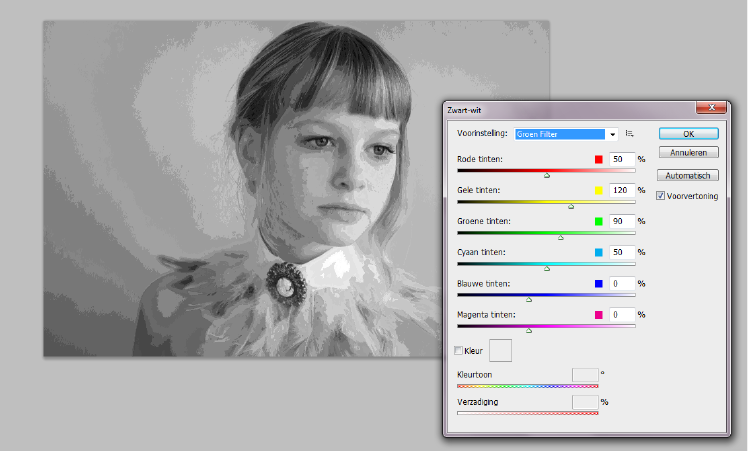Enable the Kleur tint checkbox
This screenshot has height=451, width=748.
coord(458,350)
